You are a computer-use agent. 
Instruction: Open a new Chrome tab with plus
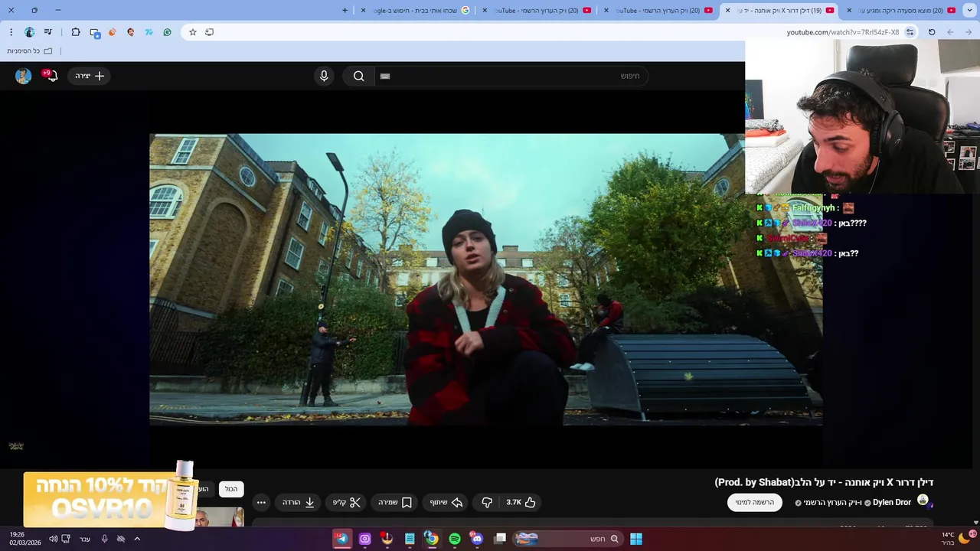click(345, 11)
